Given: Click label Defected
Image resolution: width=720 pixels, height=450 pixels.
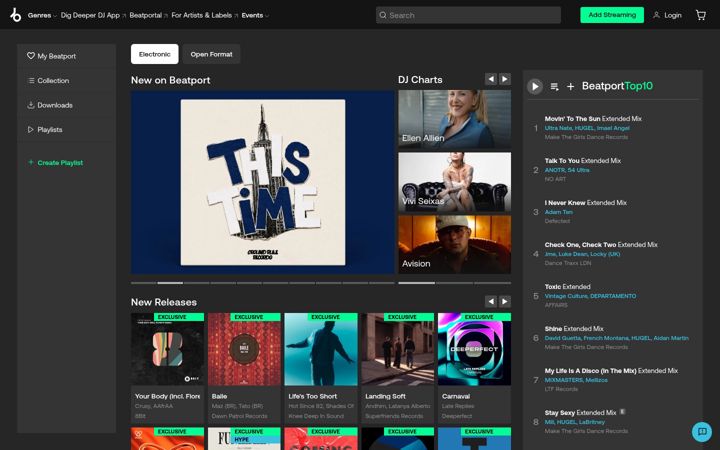Looking at the screenshot, I should pyautogui.click(x=557, y=221).
